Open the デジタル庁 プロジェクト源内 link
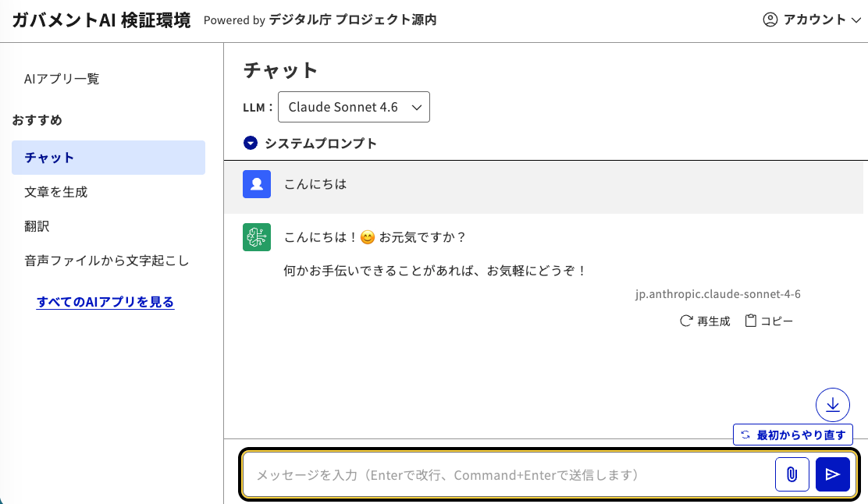This screenshot has height=504, width=868. click(x=350, y=20)
